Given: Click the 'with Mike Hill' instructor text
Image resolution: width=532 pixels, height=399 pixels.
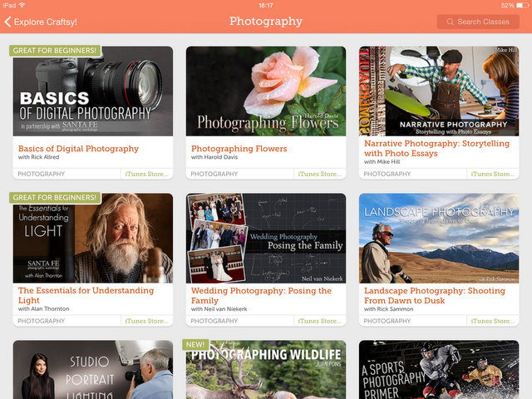Looking at the screenshot, I should pyautogui.click(x=382, y=162).
